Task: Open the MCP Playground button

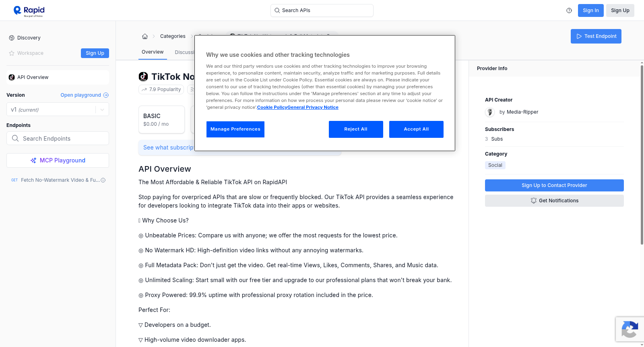Action: (x=58, y=160)
